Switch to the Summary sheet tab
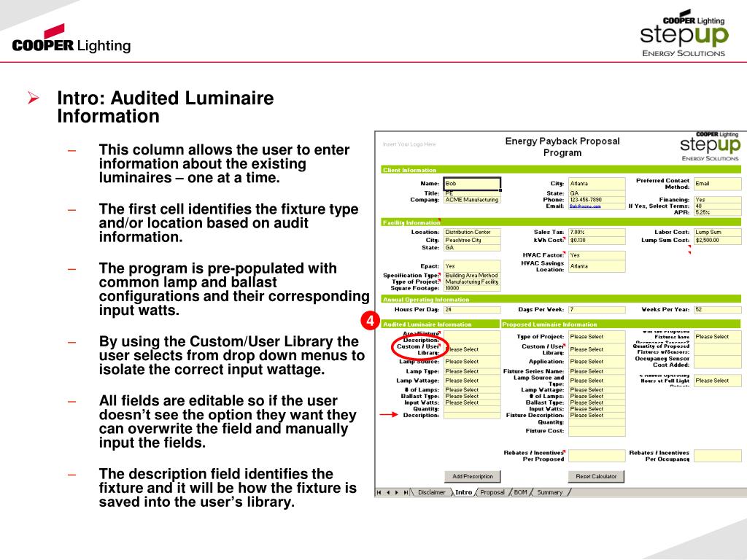 tap(550, 492)
